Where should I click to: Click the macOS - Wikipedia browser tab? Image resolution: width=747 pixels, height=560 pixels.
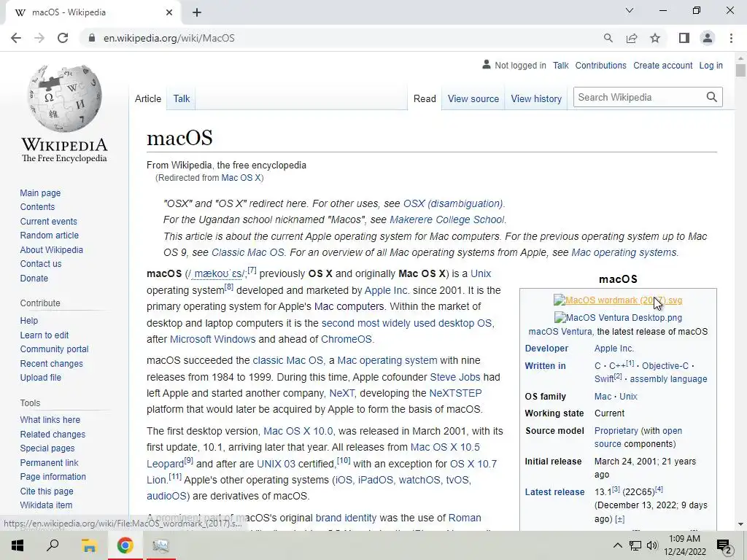tap(93, 13)
